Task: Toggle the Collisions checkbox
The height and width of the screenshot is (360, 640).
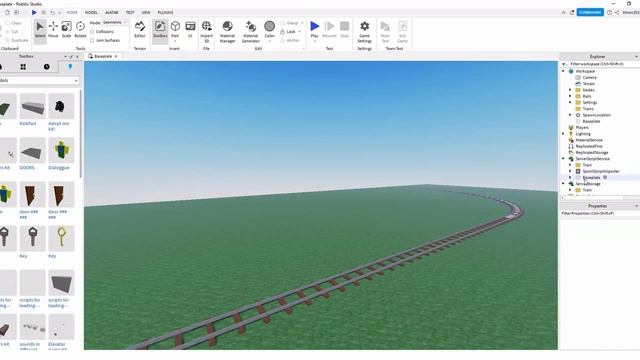Action: pos(92,31)
